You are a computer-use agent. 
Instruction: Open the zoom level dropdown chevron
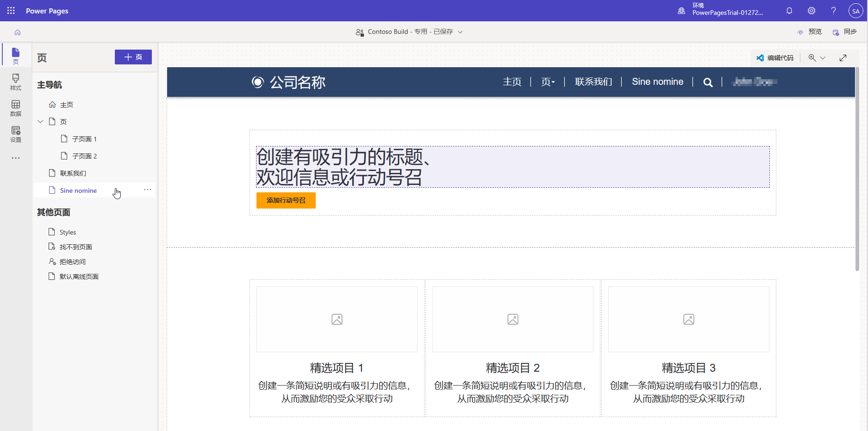pos(823,57)
